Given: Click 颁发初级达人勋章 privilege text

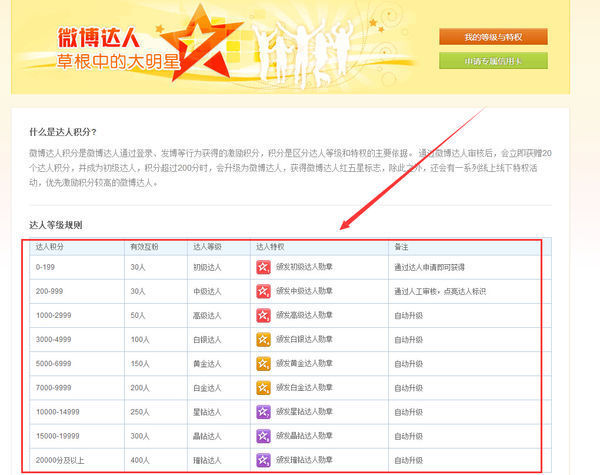Looking at the screenshot, I should 304,267.
